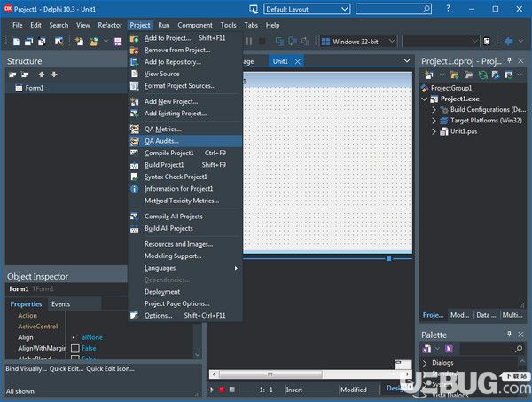Click the red record macro button
Screen dimensions: 532x402
click(222, 390)
